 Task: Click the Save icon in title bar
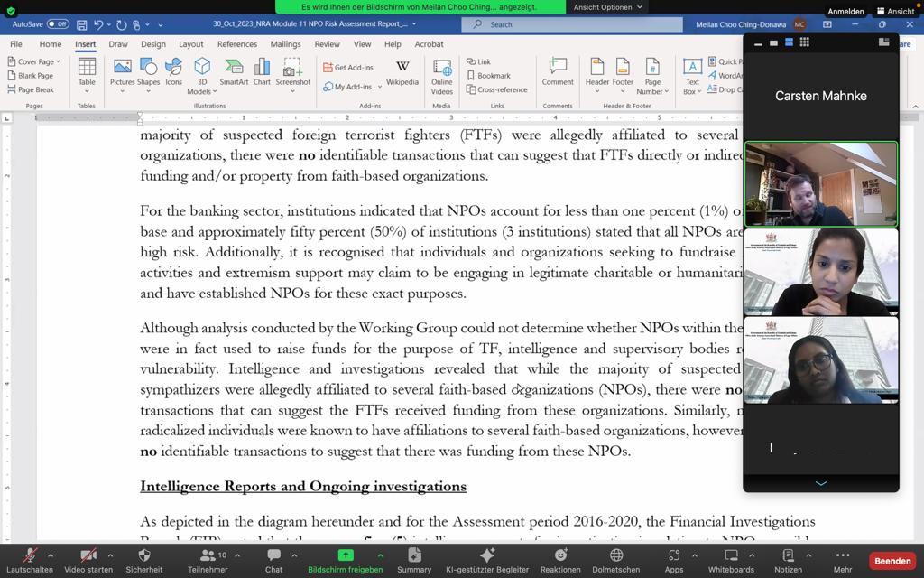(x=82, y=24)
